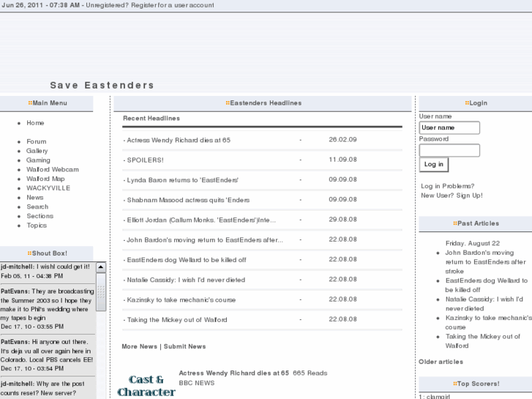Click the Friday, August 22 date text
The height and width of the screenshot is (399, 532).
(x=472, y=244)
